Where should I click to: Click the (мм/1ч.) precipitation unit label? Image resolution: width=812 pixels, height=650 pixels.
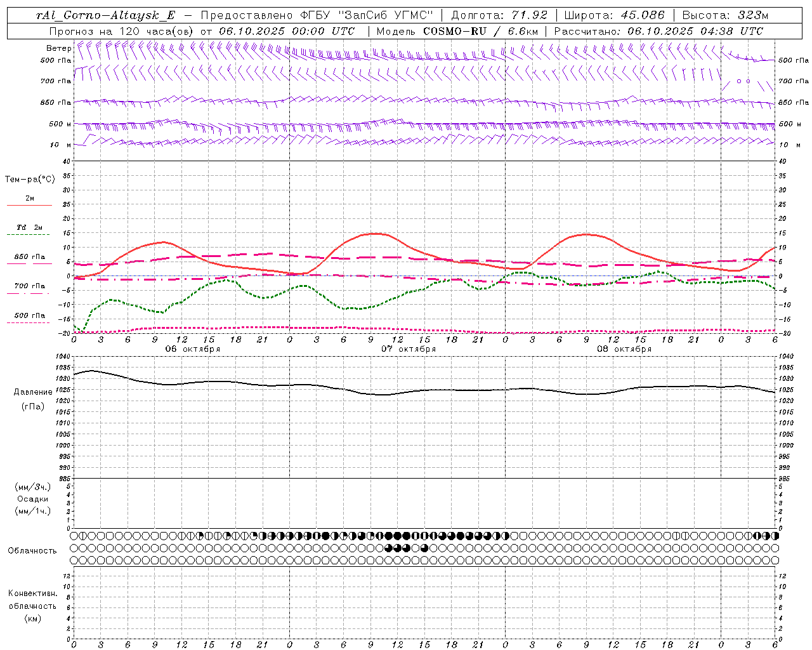pos(33,511)
